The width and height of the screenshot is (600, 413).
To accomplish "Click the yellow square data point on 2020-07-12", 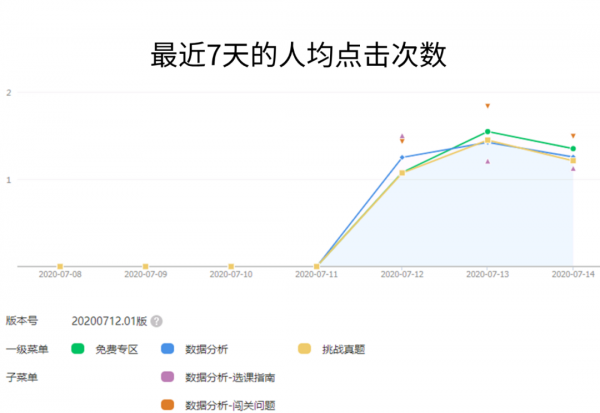I will pos(402,173).
